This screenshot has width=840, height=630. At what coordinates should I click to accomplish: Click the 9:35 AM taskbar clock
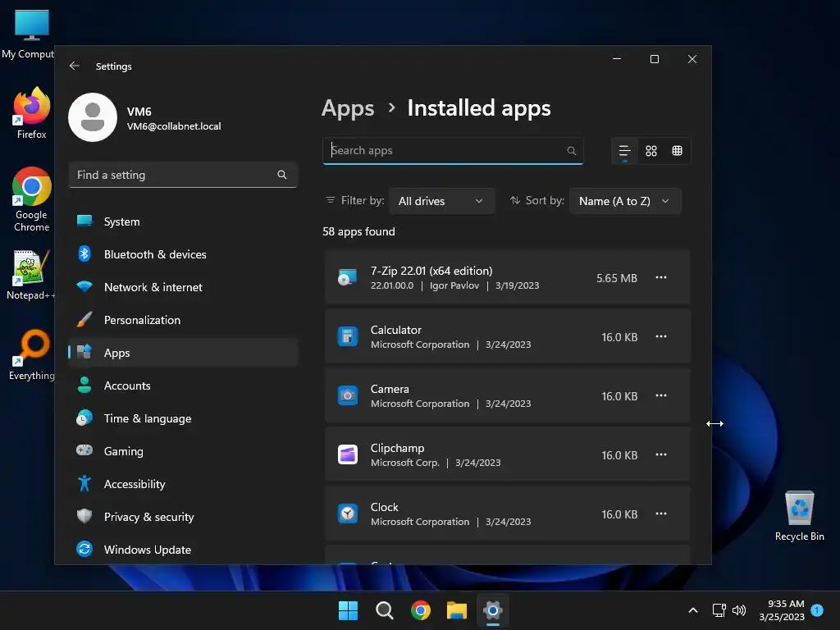click(782, 610)
